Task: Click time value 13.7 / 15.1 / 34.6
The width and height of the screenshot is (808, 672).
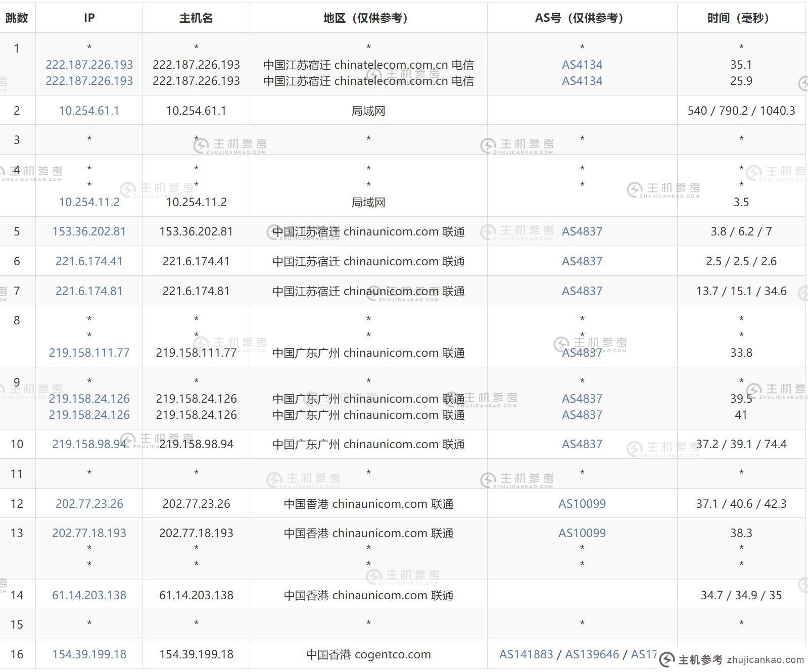Action: coord(741,291)
